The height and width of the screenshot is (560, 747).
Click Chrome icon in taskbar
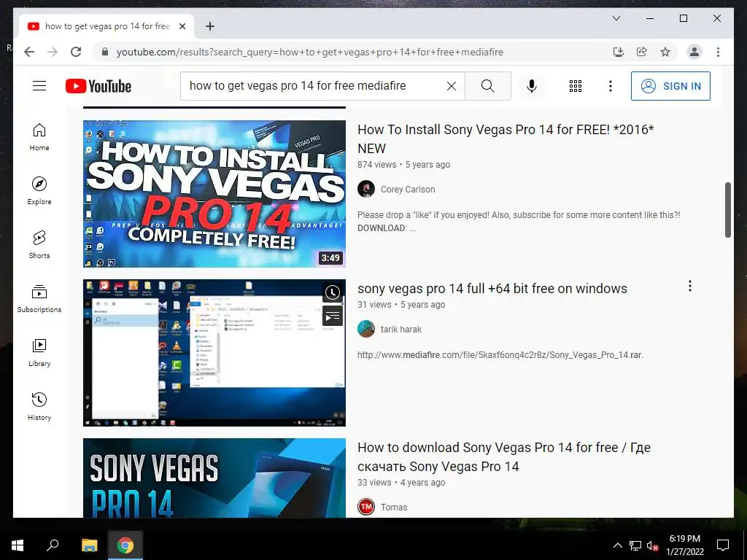tap(125, 545)
